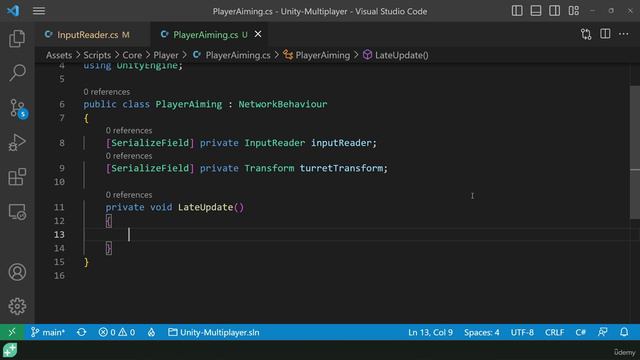Image resolution: width=640 pixels, height=360 pixels.
Task: Open Scripts breadcrumb segment
Action: coord(97,55)
